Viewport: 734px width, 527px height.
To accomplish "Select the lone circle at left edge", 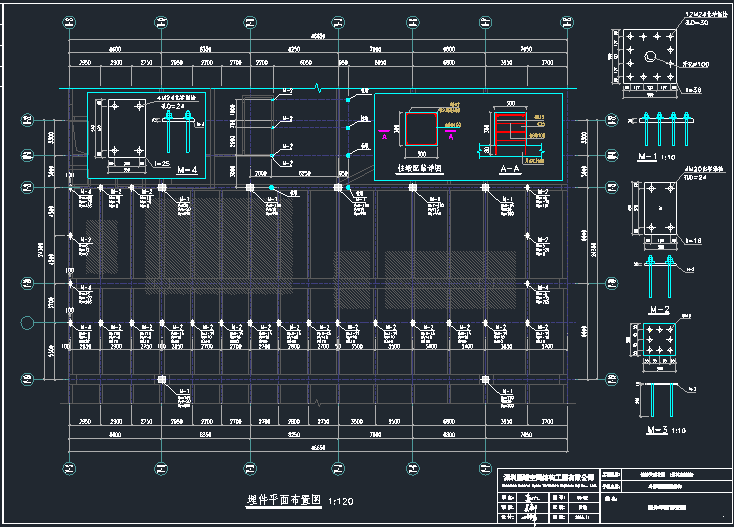I will (x=27, y=322).
